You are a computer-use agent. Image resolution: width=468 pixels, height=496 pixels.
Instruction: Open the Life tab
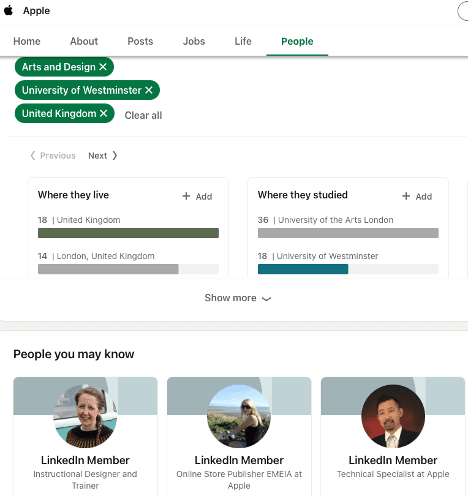[x=243, y=41]
